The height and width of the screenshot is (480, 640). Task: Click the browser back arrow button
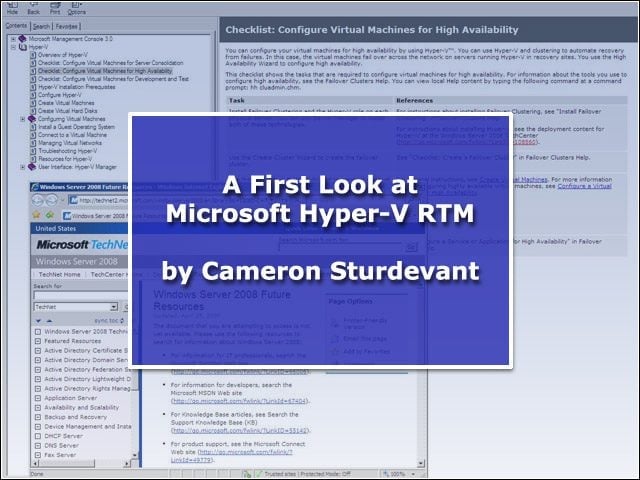click(x=38, y=200)
